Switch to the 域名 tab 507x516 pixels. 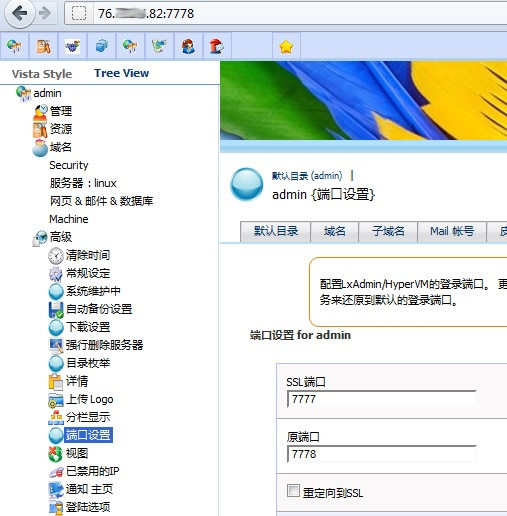[x=334, y=231]
